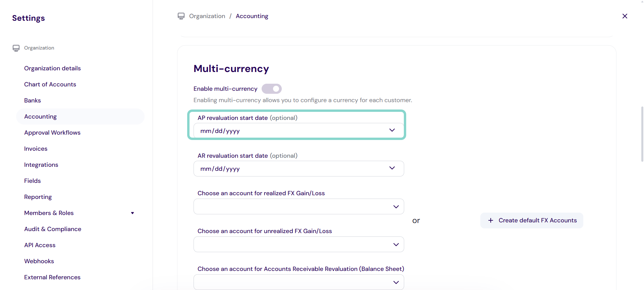The height and width of the screenshot is (290, 644).
Task: Select Banks in the sidebar
Action: click(33, 100)
